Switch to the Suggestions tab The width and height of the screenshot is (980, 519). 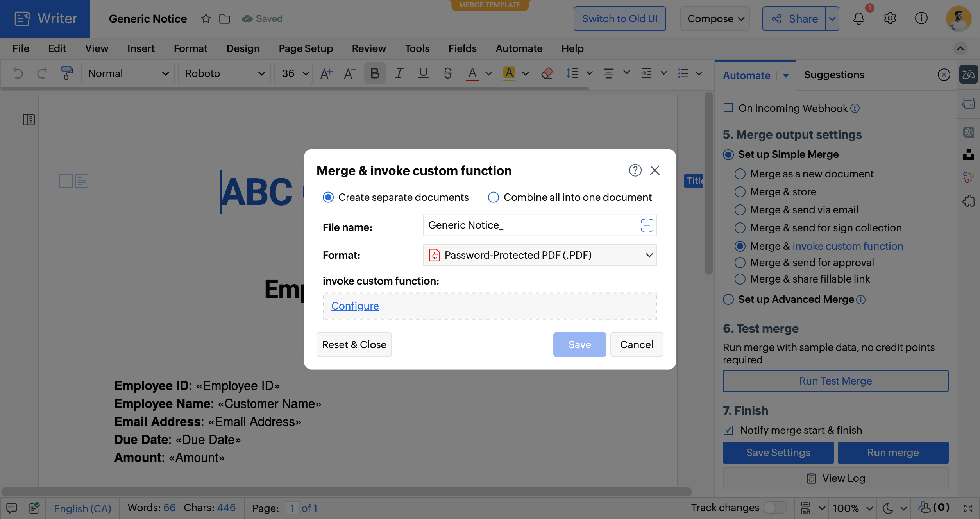(834, 75)
